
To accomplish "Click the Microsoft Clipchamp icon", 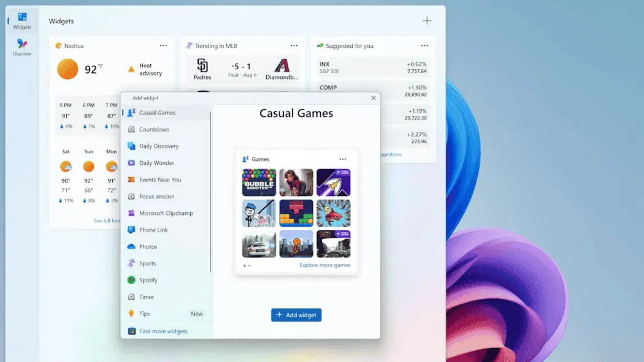I will coord(131,213).
